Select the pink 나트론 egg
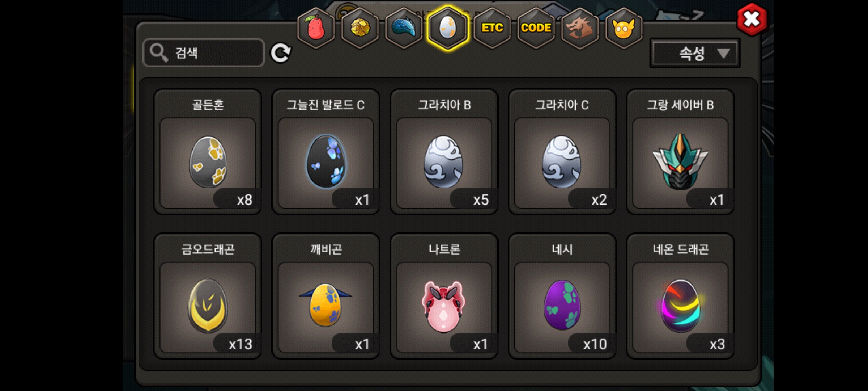 [x=444, y=296]
